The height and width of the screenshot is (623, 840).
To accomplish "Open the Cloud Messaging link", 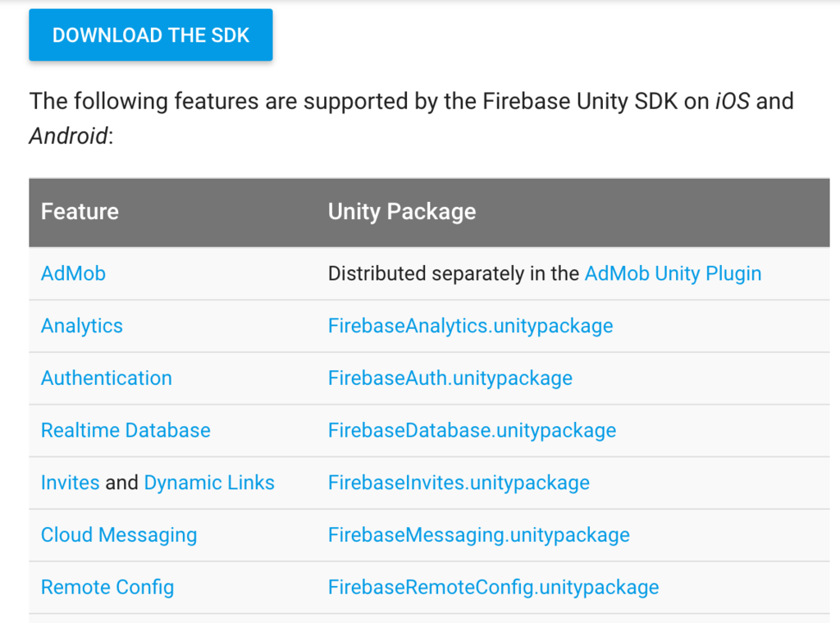I will pyautogui.click(x=119, y=535).
